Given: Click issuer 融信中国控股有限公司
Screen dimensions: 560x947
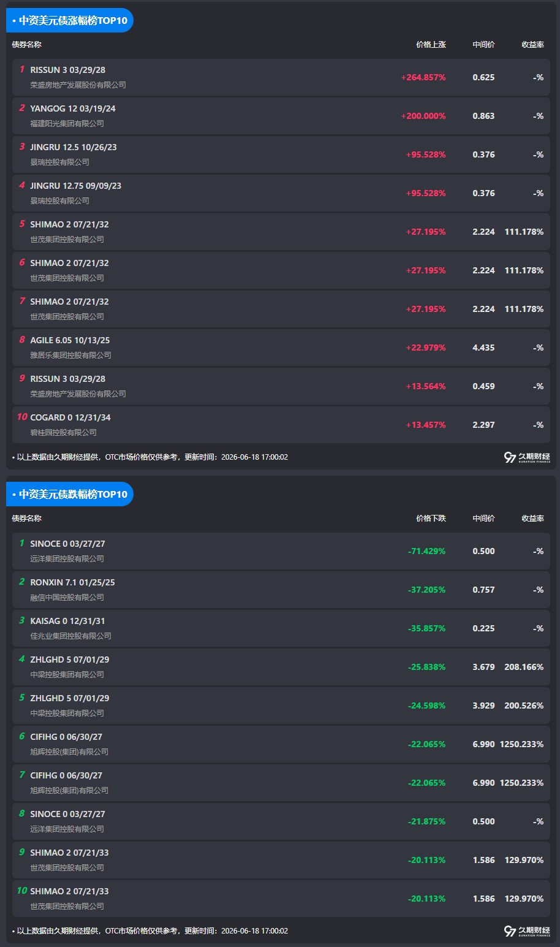Looking at the screenshot, I should (x=67, y=598).
